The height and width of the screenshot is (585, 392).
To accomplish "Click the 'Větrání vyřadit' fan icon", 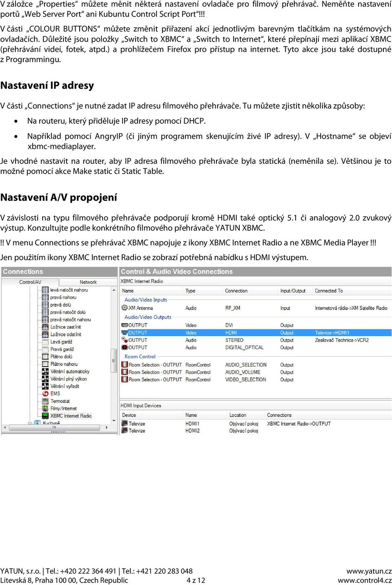I will pos(45,386).
